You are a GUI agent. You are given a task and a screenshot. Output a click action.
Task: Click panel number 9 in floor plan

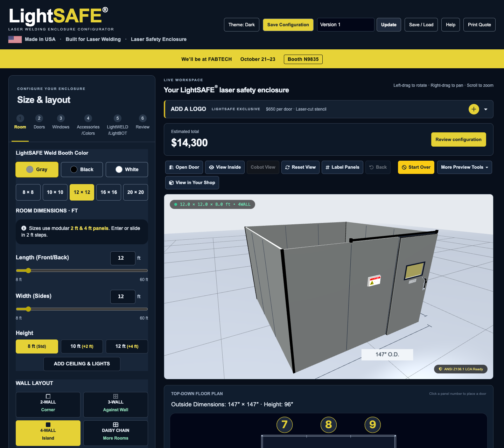(373, 425)
